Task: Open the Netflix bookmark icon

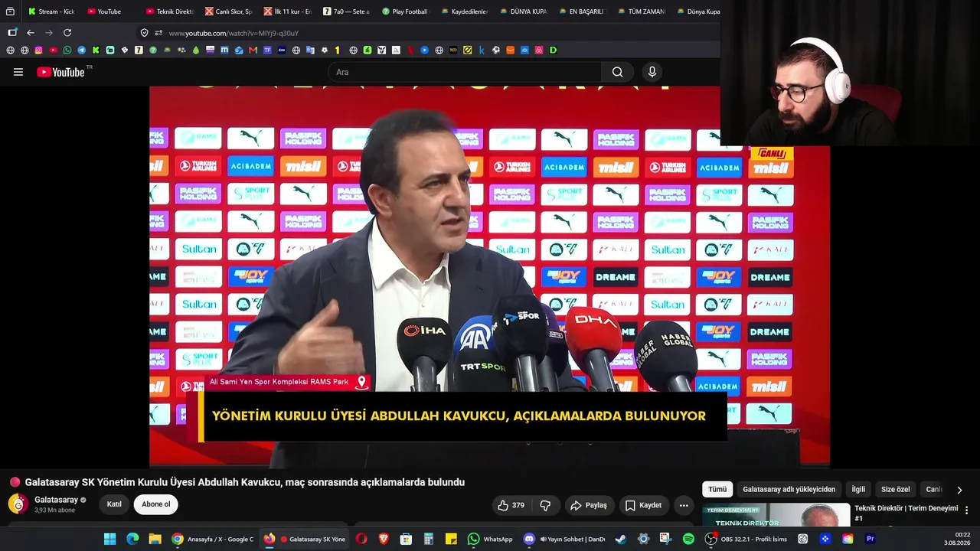Action: pos(410,50)
